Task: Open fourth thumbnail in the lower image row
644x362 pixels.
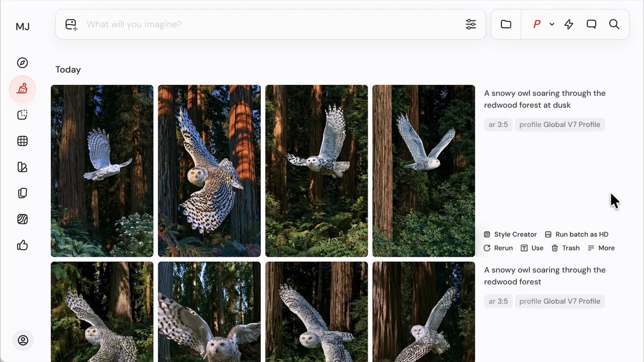Action: [424, 312]
